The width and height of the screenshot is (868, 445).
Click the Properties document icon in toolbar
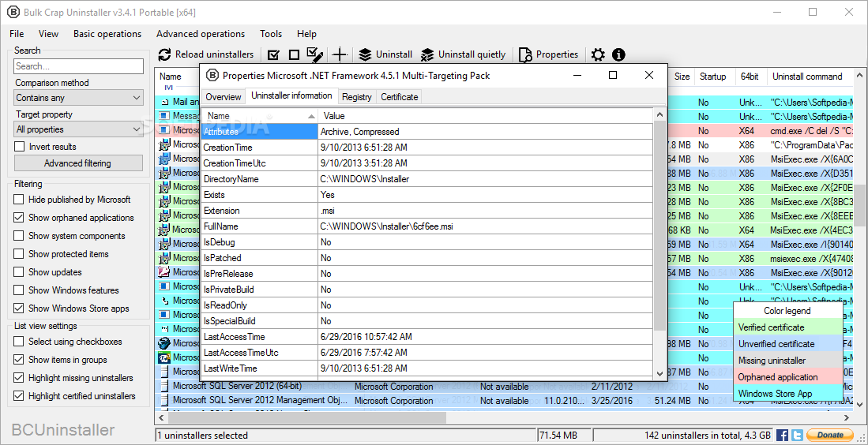(x=525, y=54)
